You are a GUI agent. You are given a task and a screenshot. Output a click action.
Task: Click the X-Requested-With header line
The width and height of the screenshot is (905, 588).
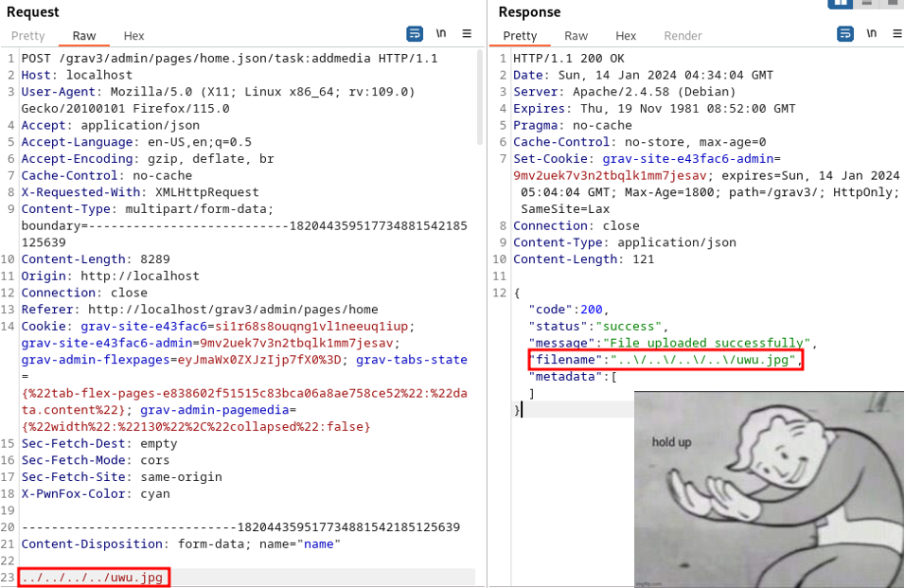pos(140,192)
